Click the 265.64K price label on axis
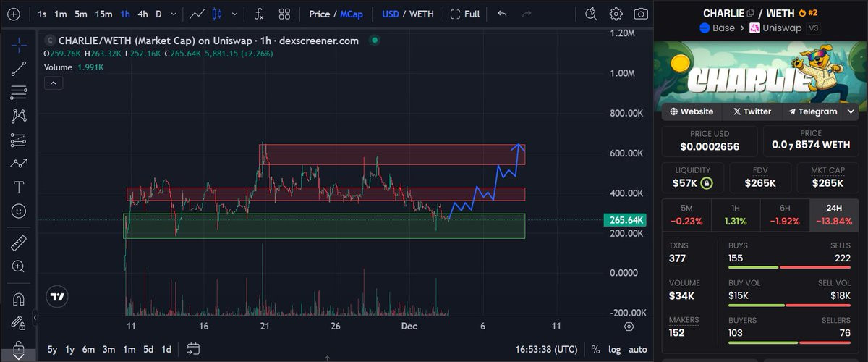The height and width of the screenshot is (362, 868). pos(624,220)
